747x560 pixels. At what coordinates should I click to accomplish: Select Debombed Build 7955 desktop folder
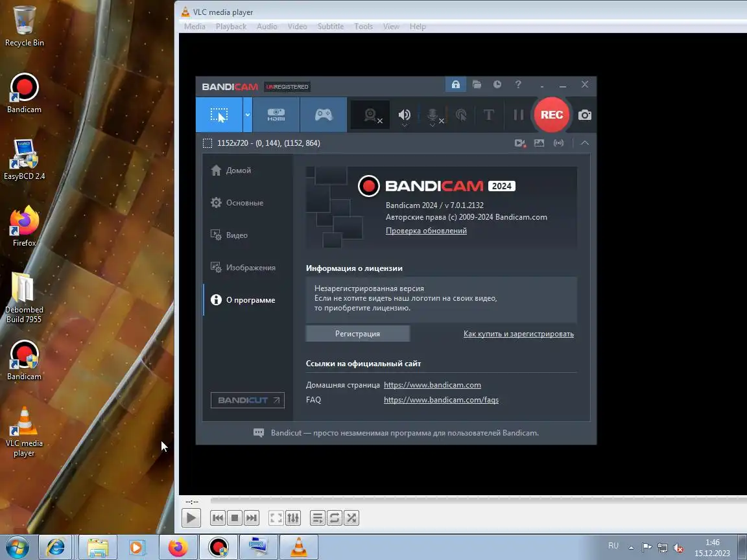click(x=24, y=298)
